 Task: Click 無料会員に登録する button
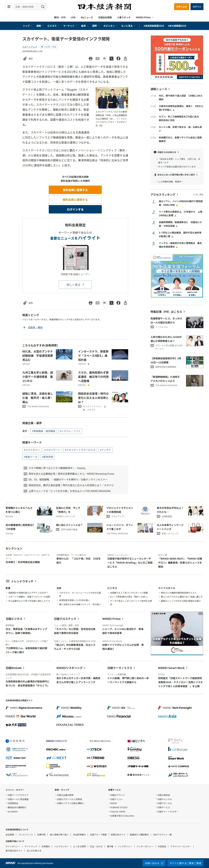(75, 200)
